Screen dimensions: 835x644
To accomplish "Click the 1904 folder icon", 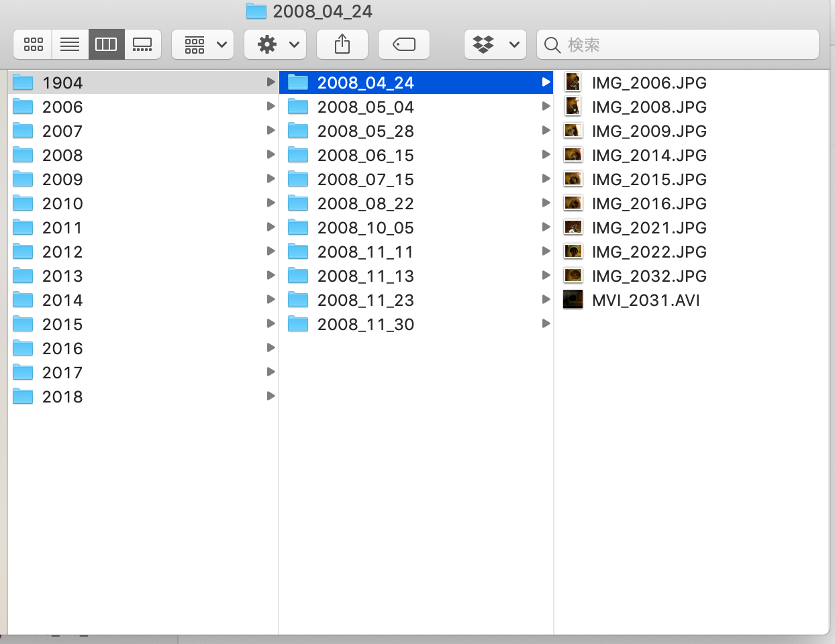I will click(x=23, y=83).
